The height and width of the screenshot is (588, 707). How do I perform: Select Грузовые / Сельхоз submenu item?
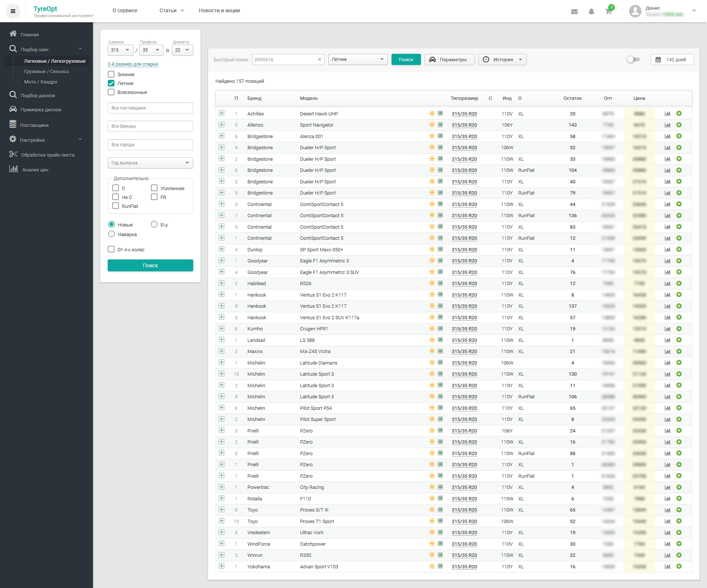(x=46, y=72)
